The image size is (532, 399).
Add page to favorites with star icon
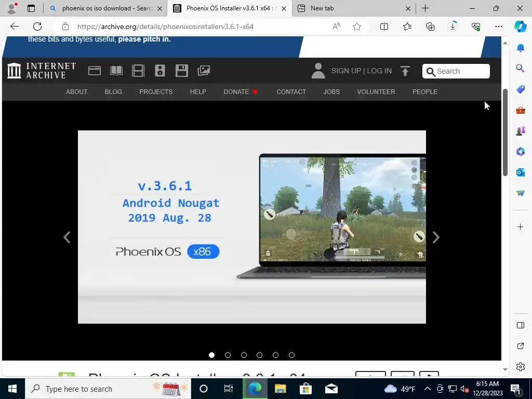click(x=356, y=26)
